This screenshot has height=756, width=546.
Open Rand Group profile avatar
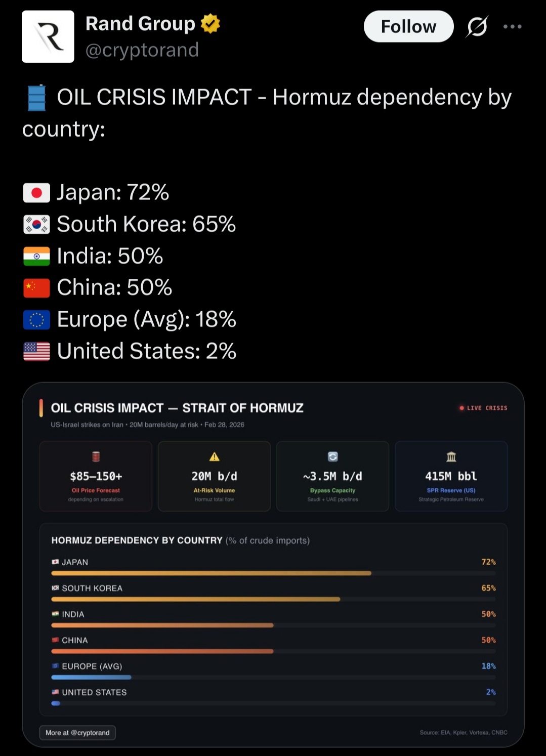point(48,37)
